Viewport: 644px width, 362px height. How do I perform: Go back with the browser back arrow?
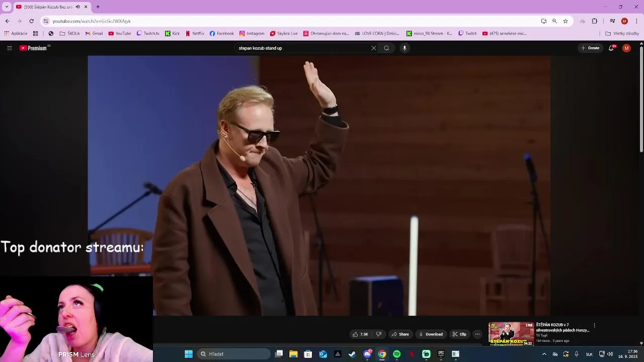7,21
